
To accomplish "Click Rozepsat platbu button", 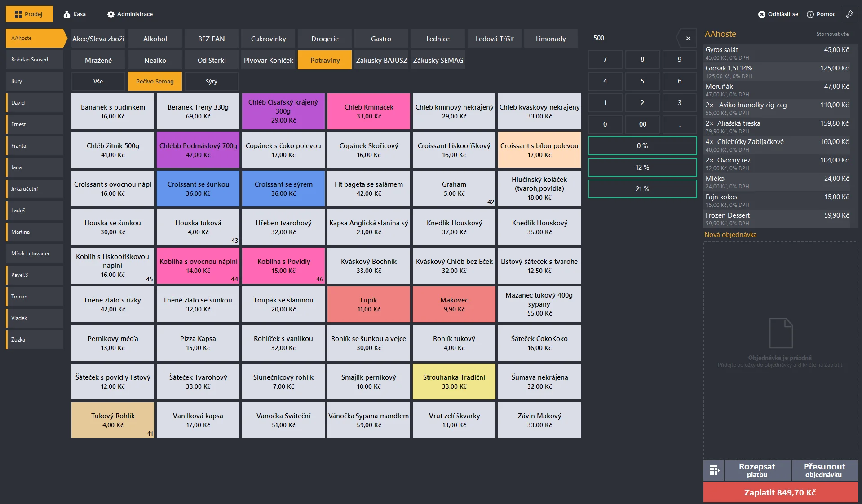I will [757, 470].
